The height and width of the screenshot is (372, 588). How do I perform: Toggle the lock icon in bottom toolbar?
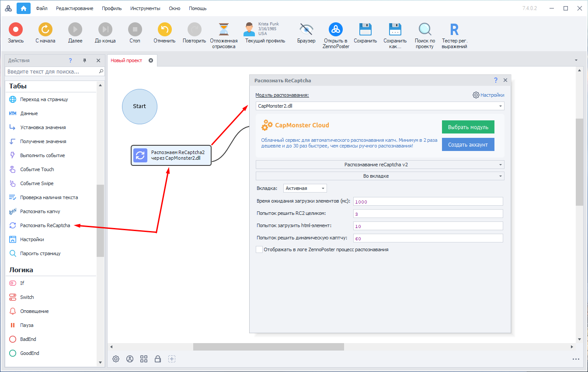(x=158, y=359)
